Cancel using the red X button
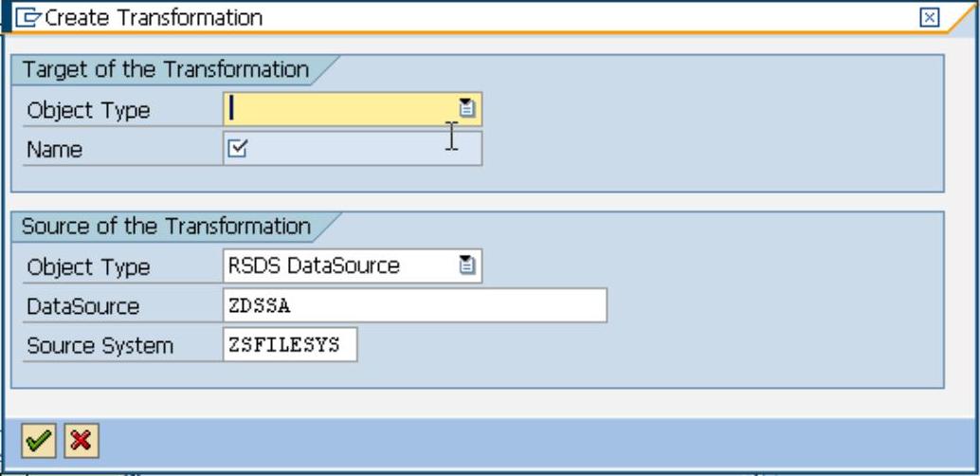The width and height of the screenshot is (980, 476). [x=82, y=440]
